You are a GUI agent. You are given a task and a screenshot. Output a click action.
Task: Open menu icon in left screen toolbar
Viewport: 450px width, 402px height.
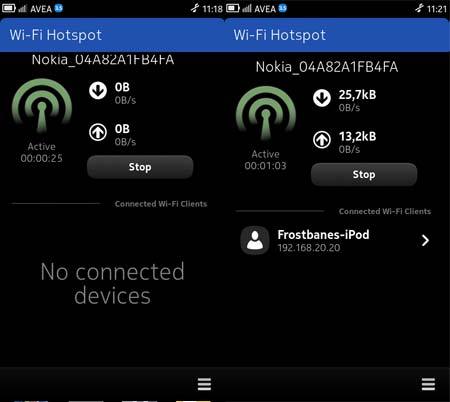[204, 384]
